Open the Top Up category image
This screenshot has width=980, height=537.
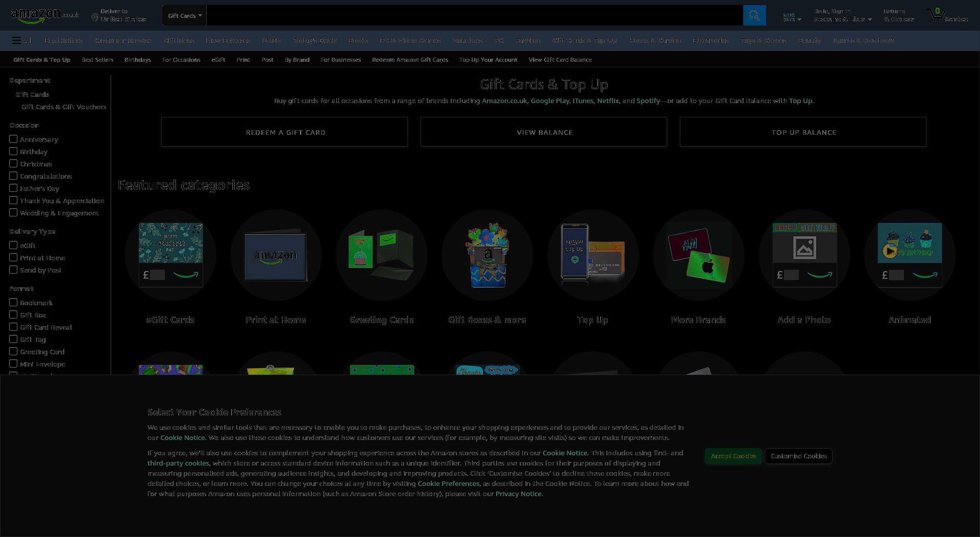[593, 255]
